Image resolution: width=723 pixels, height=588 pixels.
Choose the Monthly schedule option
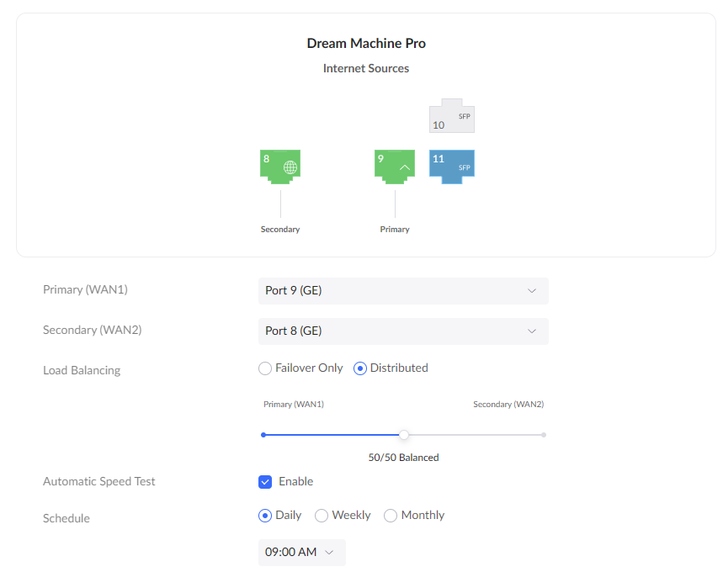click(391, 516)
